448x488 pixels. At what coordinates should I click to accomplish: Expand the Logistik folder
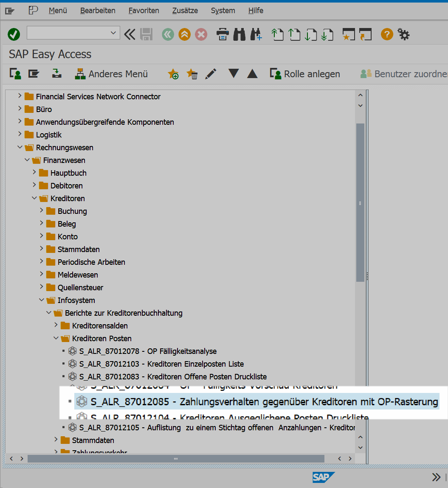click(20, 134)
